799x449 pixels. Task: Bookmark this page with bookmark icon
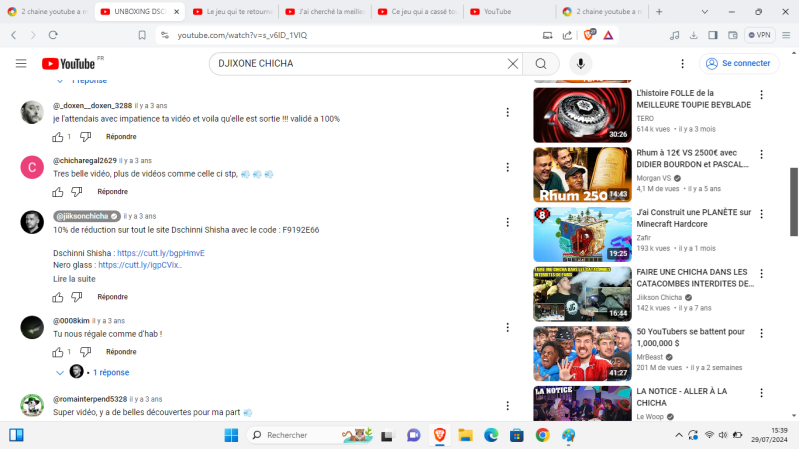click(x=142, y=35)
